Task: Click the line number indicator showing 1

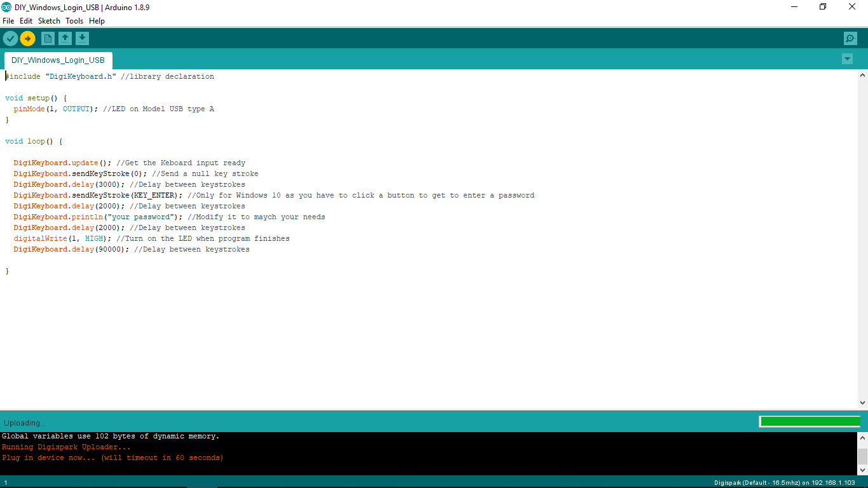Action: pos(5,482)
